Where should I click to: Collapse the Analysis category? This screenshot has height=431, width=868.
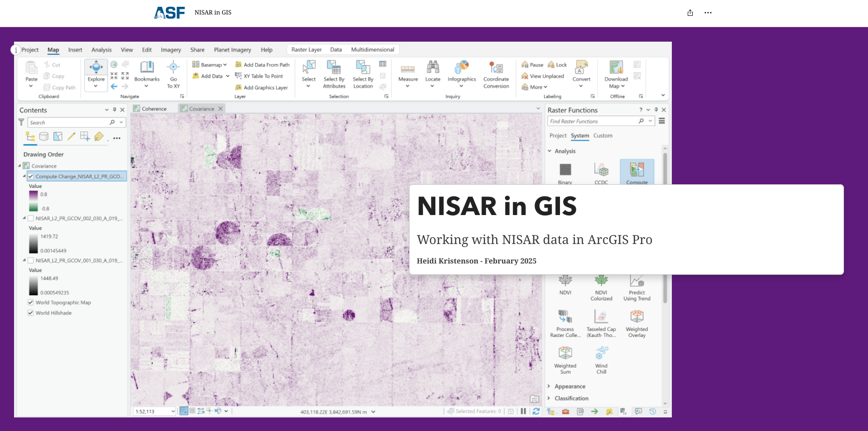(550, 151)
